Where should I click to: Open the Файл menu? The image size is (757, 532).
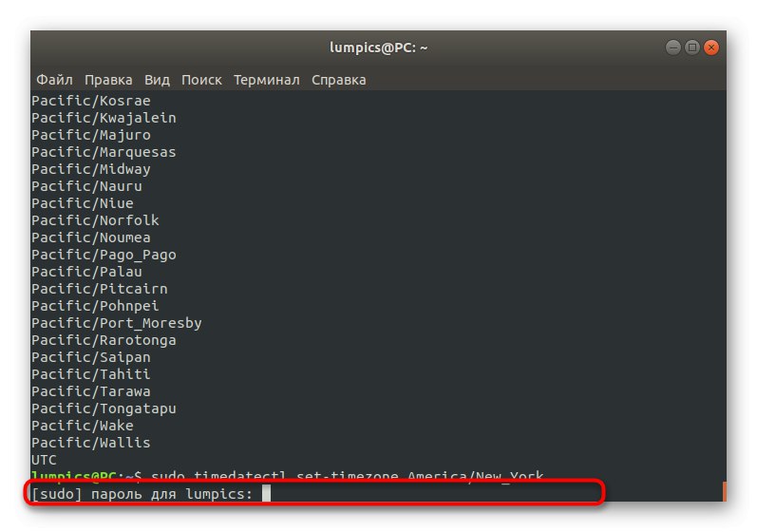(x=55, y=80)
